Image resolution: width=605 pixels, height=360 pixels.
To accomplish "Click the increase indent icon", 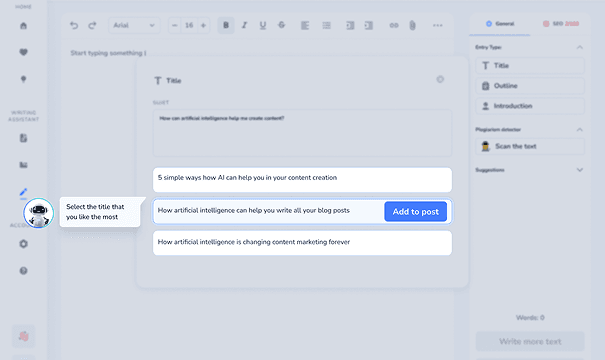I will pyautogui.click(x=369, y=25).
